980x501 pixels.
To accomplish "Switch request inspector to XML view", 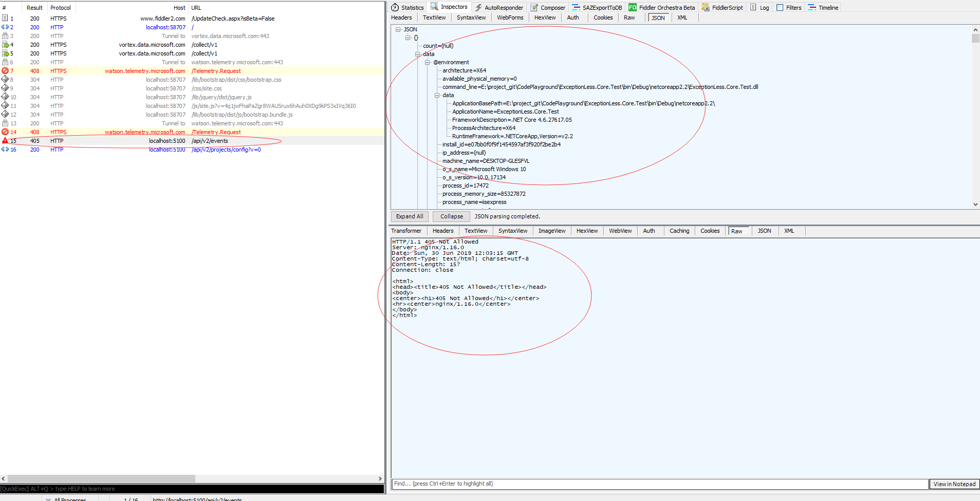I will coord(682,17).
